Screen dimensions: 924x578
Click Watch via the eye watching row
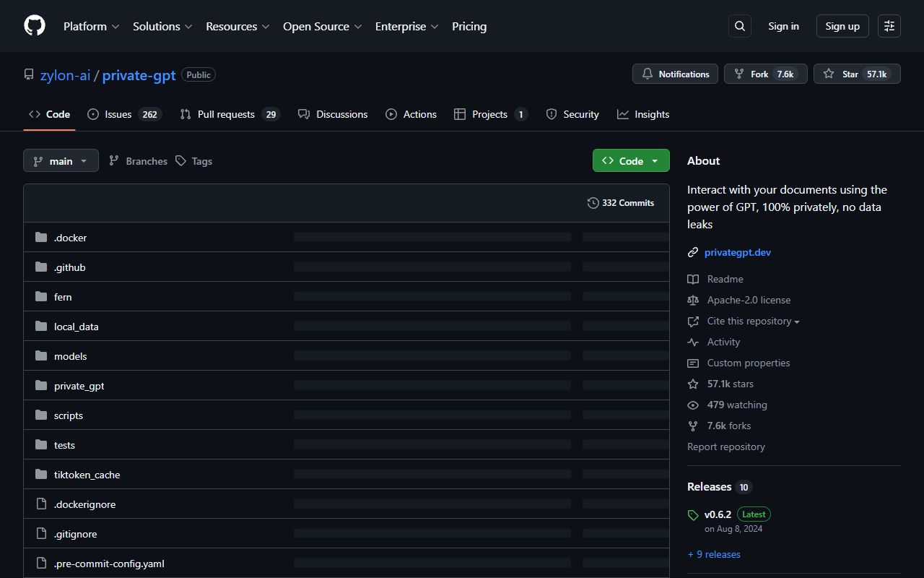[x=737, y=405]
